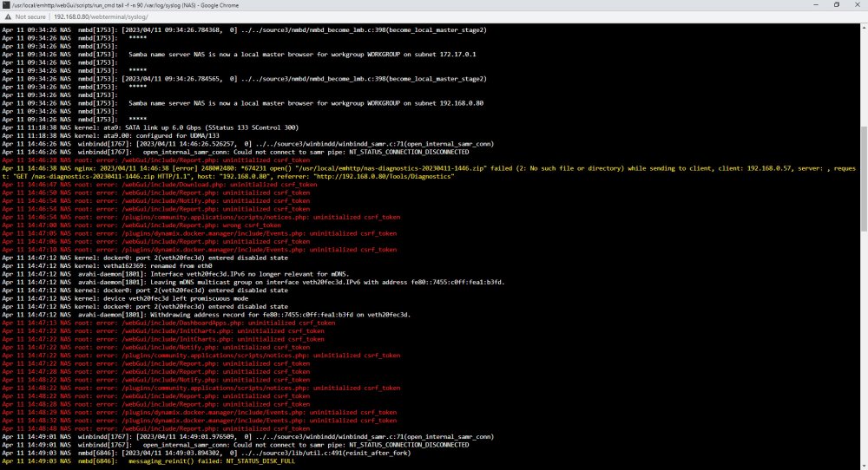This screenshot has width=868, height=470.
Task: Click the log line mentioning subnet 172.17.0.1
Action: [240, 54]
